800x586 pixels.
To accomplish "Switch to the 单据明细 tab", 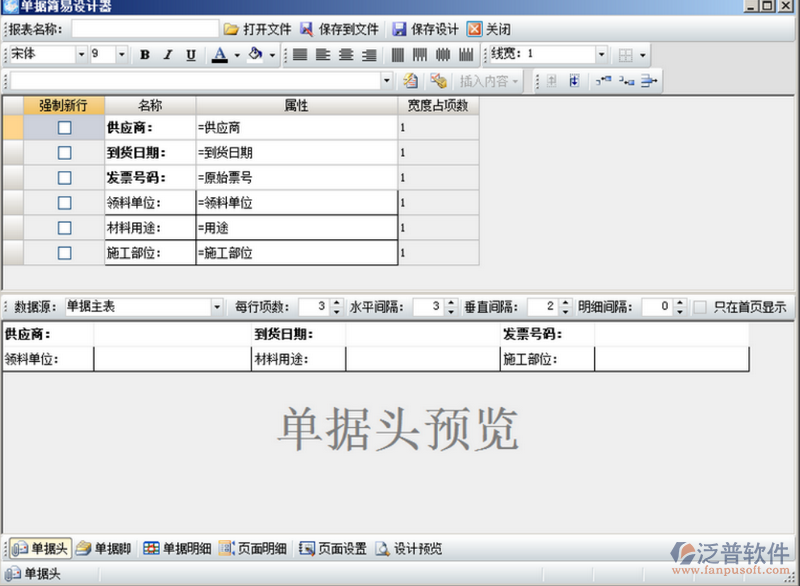I will 177,549.
